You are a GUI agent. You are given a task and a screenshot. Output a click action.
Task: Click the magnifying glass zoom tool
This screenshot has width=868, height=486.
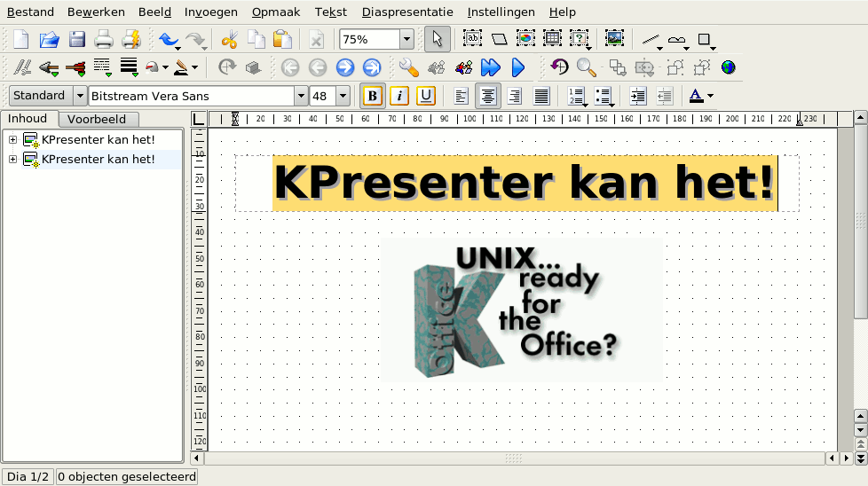pyautogui.click(x=586, y=67)
